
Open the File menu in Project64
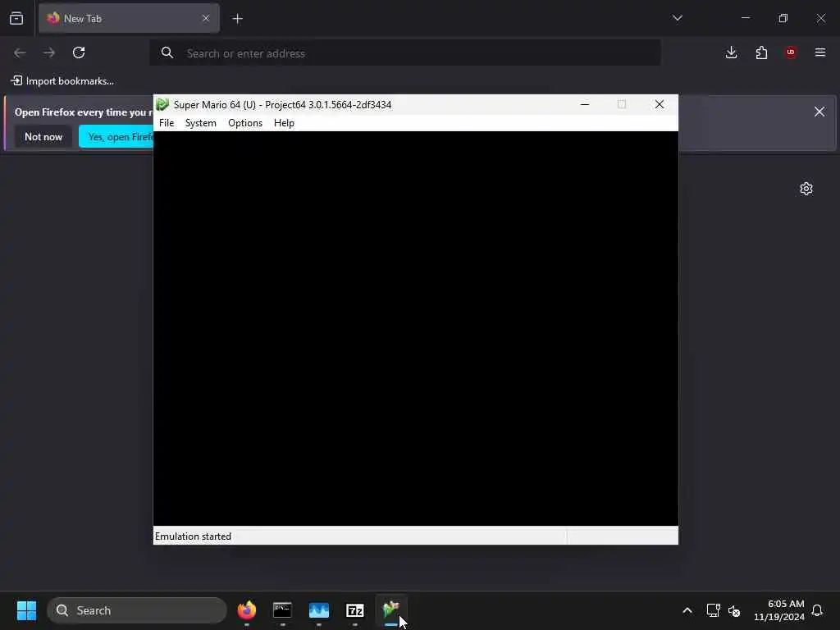click(x=166, y=123)
